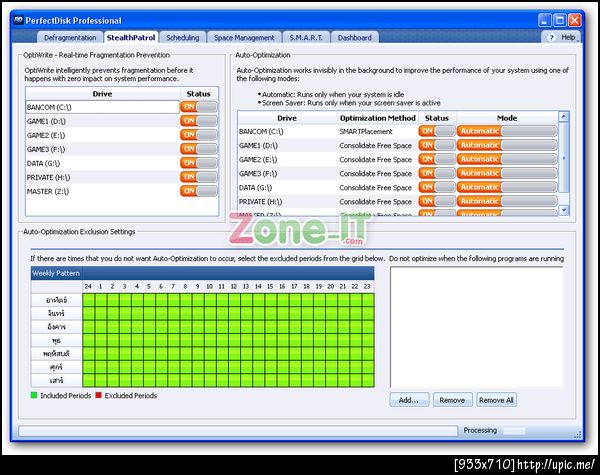Click the green Included Periods legend swatch
This screenshot has height=475, width=600.
pyautogui.click(x=34, y=395)
